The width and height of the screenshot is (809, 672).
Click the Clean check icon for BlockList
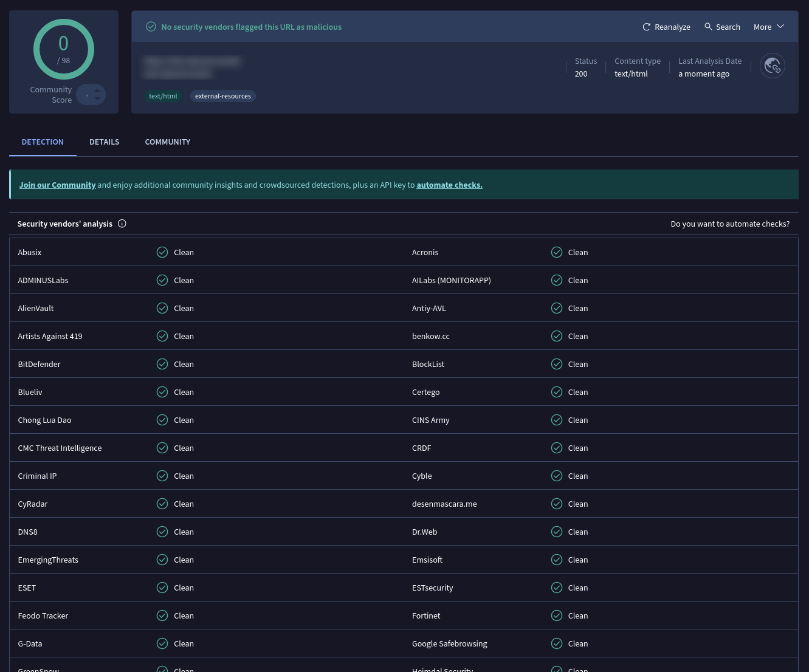(557, 364)
